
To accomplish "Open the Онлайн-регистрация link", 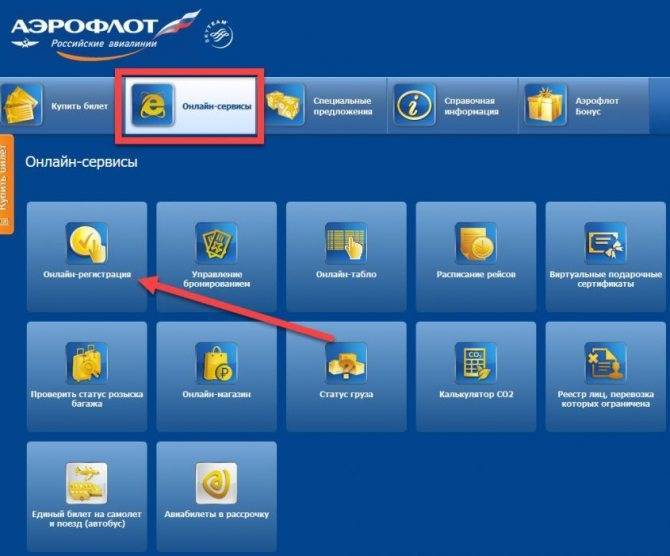I will (x=87, y=274).
